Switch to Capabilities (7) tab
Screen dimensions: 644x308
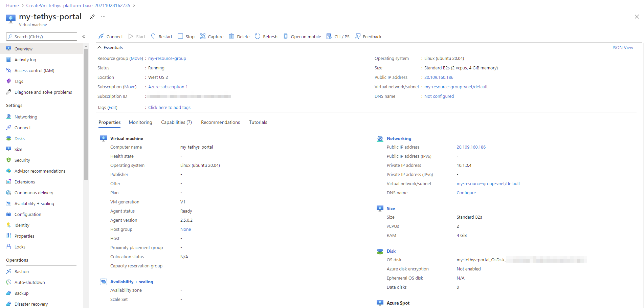pyautogui.click(x=176, y=122)
